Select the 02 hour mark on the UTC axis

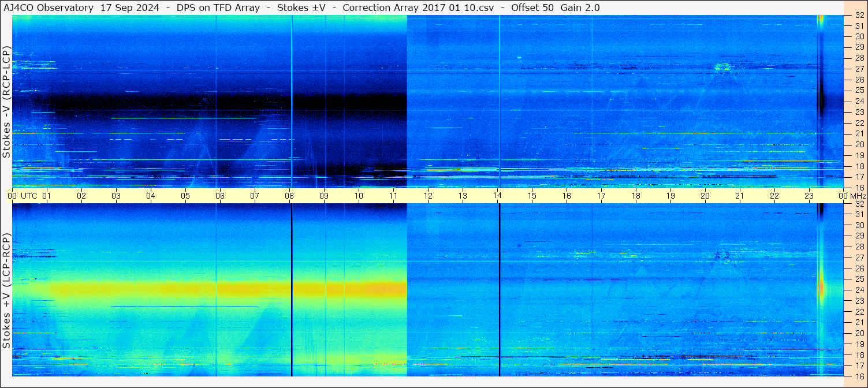pyautogui.click(x=81, y=196)
